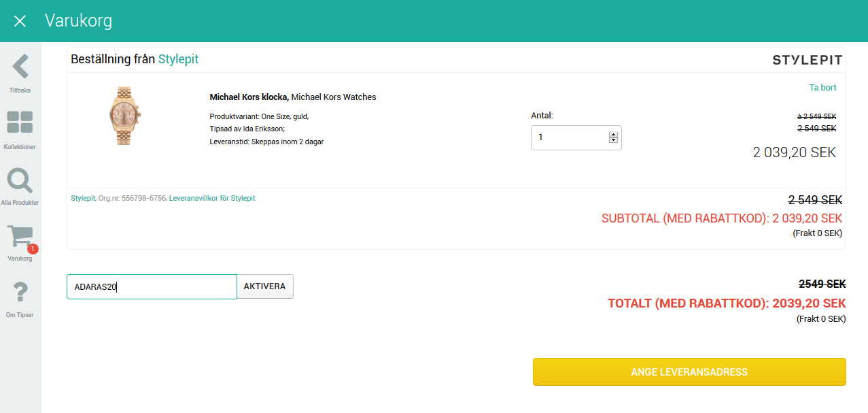Close the Varukorg panel with X
Viewport: 868px width, 413px height.
[20, 21]
